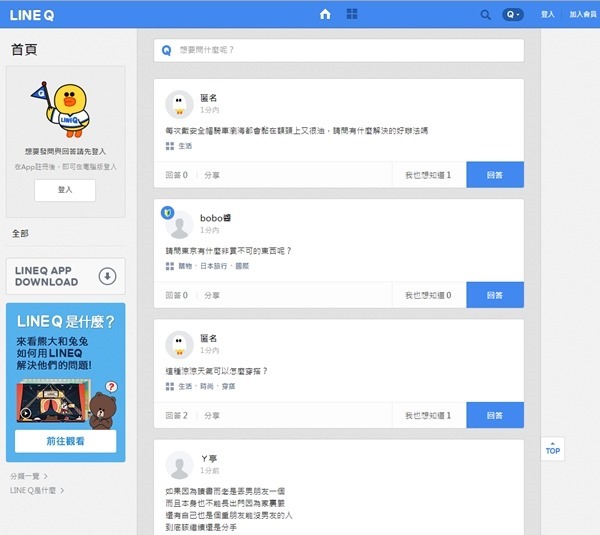600x535 pixels.
Task: Click the 登入 link in the top bar
Action: pos(547,15)
